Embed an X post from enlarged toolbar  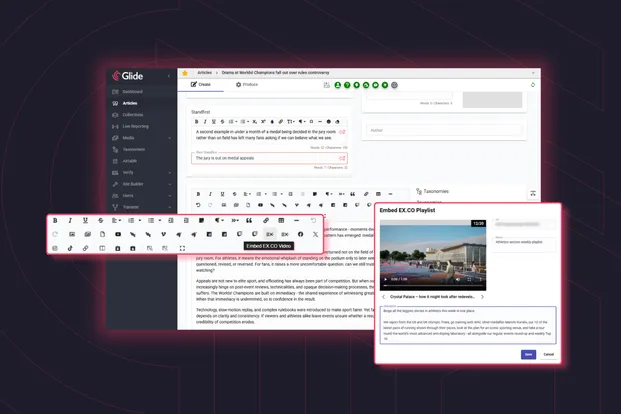click(x=315, y=234)
